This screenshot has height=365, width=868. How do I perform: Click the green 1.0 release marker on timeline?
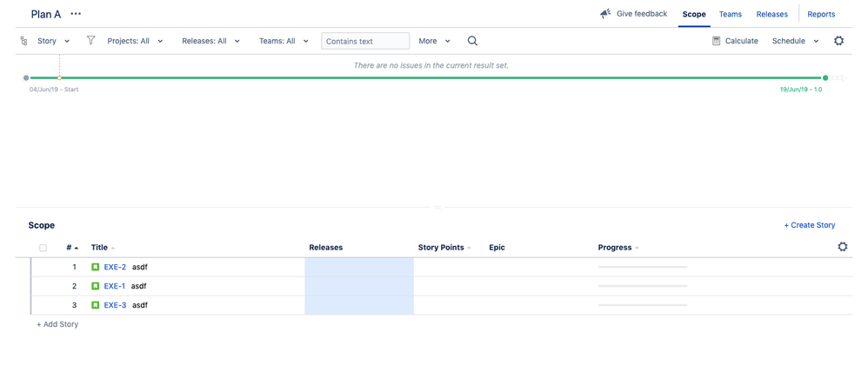tap(825, 78)
